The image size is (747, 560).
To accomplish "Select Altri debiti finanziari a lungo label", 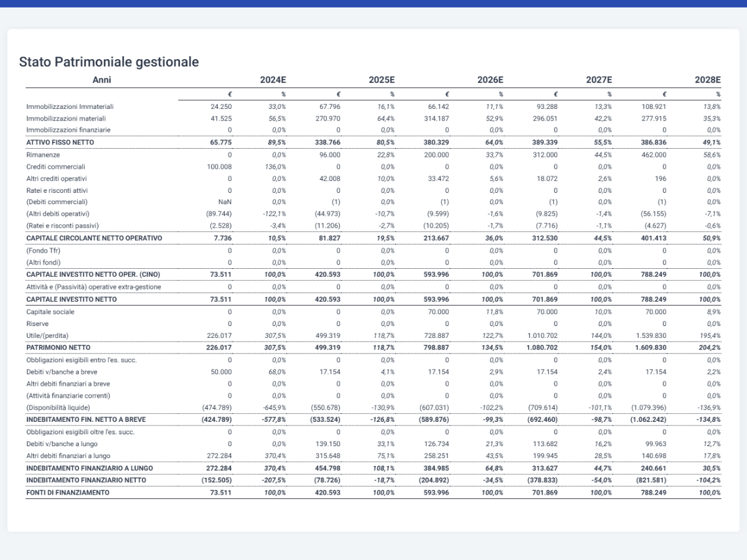I will click(x=70, y=455).
